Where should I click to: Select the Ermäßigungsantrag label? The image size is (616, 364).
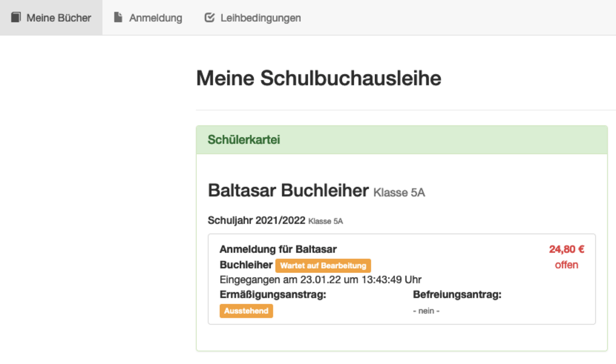[273, 295]
